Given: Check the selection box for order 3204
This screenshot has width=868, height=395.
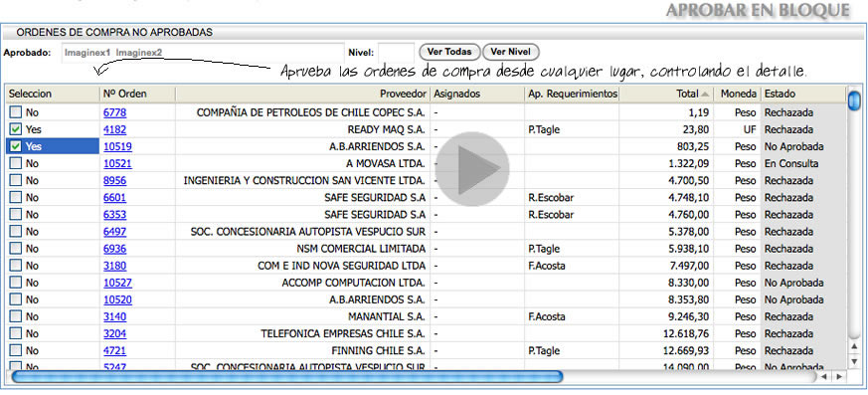Looking at the screenshot, I should [x=16, y=334].
